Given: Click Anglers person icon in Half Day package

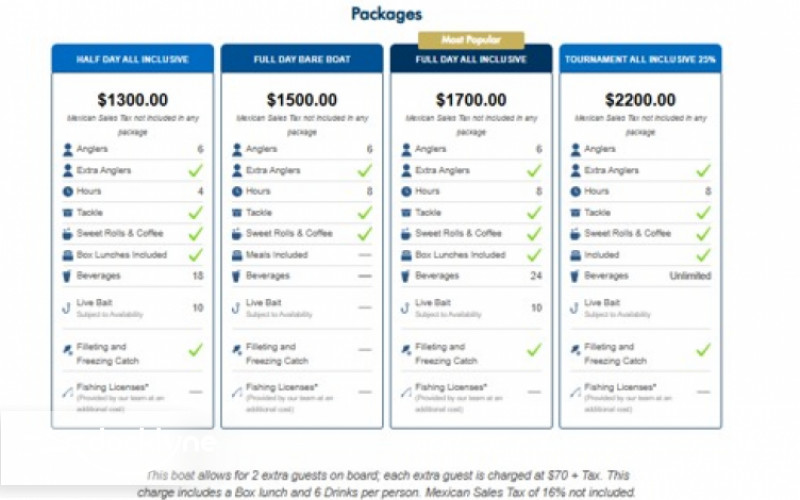Looking at the screenshot, I should (x=68, y=150).
